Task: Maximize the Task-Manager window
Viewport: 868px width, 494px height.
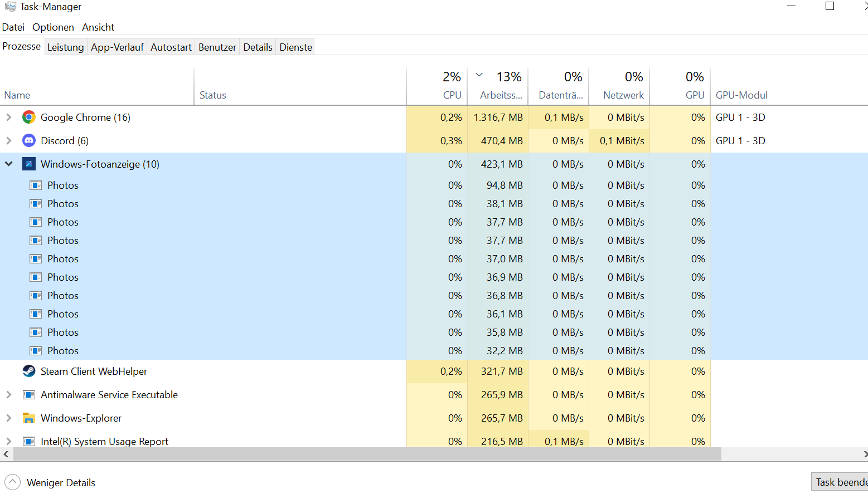Action: (x=830, y=6)
